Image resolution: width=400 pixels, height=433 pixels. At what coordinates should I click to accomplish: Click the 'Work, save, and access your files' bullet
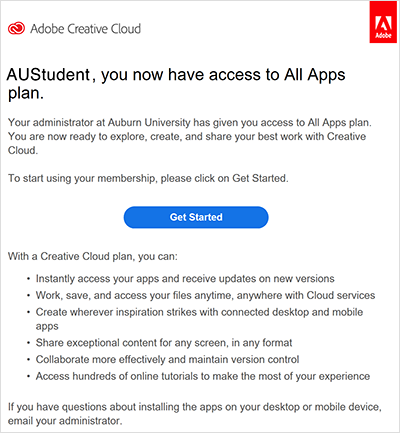tap(205, 295)
